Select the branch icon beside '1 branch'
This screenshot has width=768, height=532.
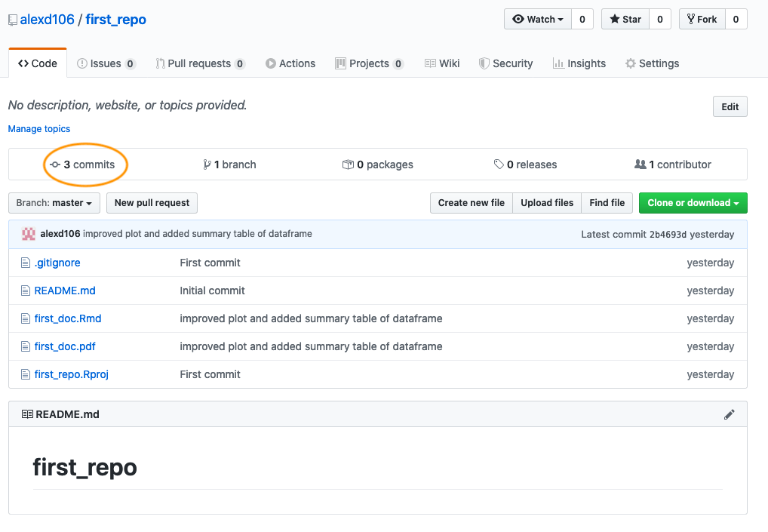[207, 164]
